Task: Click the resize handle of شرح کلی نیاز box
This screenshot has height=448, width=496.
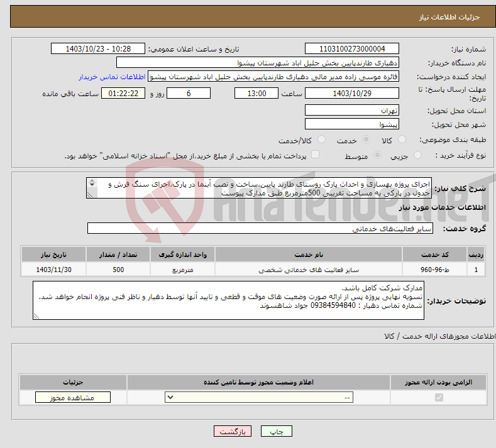Action: (x=90, y=195)
